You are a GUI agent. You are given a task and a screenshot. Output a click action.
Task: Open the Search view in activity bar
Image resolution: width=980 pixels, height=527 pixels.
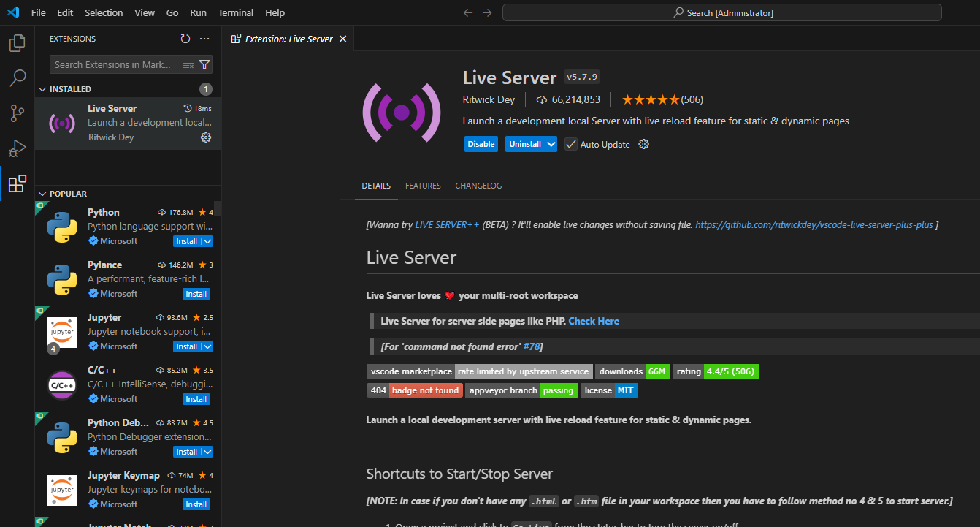pos(17,78)
